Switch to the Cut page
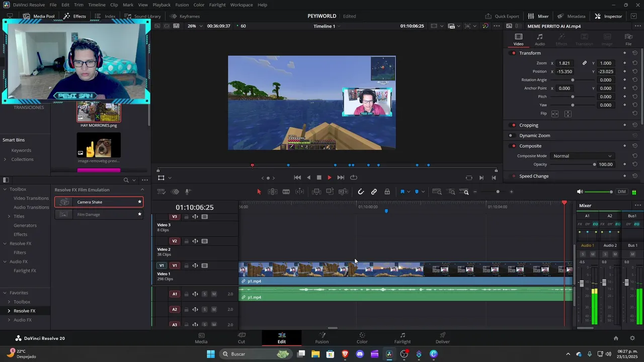Image resolution: width=644 pixels, height=362 pixels. pyautogui.click(x=242, y=338)
